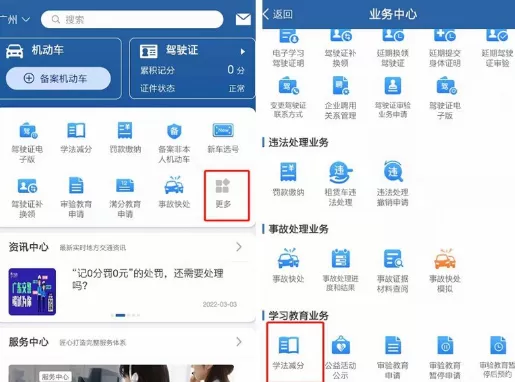
Task: Go back with the 返回 button
Action: pos(278,14)
